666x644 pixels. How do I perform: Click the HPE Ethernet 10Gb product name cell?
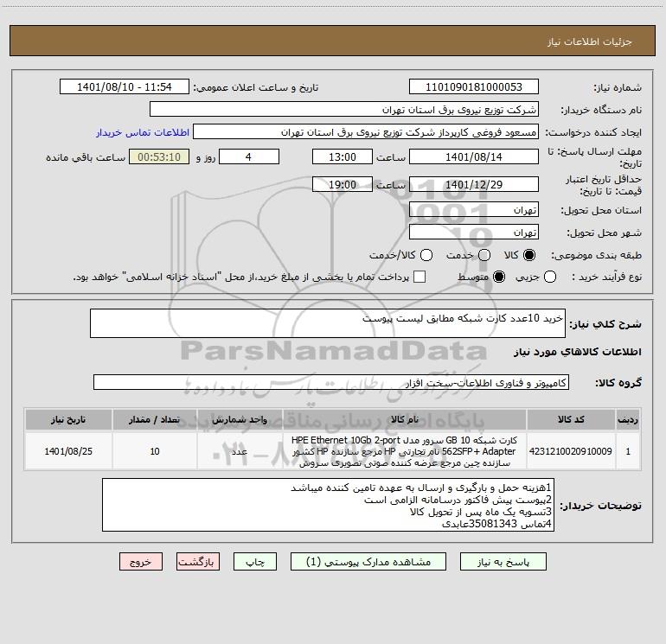point(405,451)
